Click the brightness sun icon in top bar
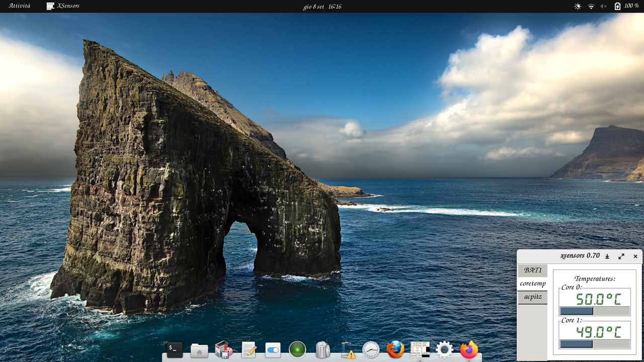644x362 pixels. pyautogui.click(x=578, y=6)
